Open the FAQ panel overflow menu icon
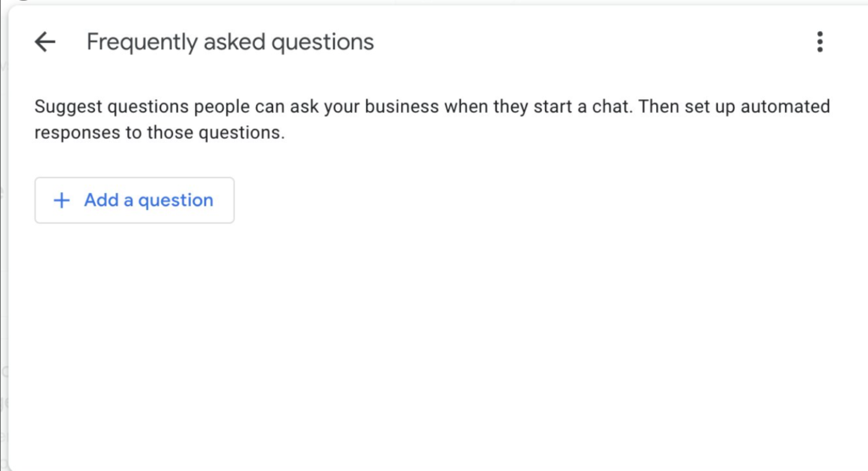Screen dimensions: 868x471 pos(819,42)
